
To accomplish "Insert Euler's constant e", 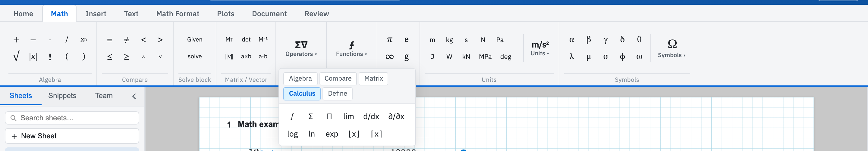I will tap(406, 40).
